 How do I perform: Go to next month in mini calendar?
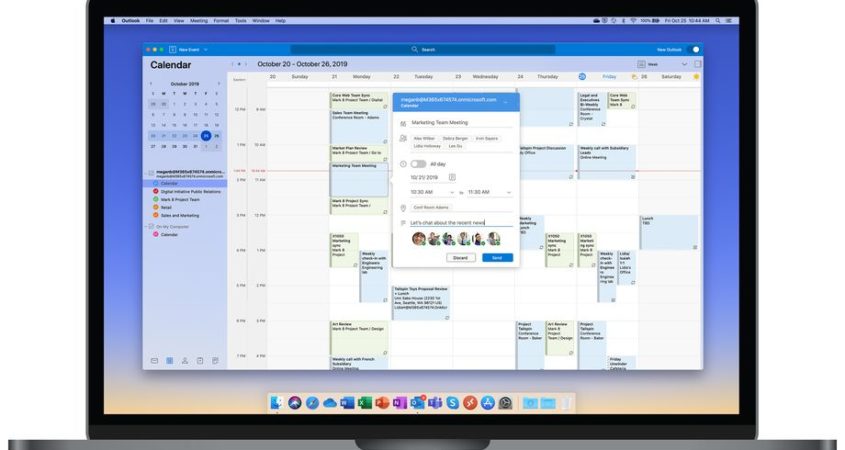[x=218, y=84]
